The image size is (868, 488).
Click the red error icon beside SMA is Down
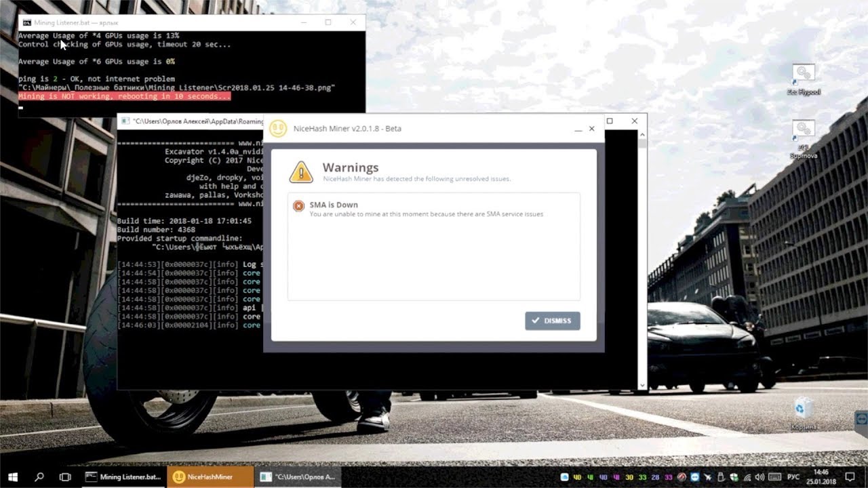(x=298, y=206)
